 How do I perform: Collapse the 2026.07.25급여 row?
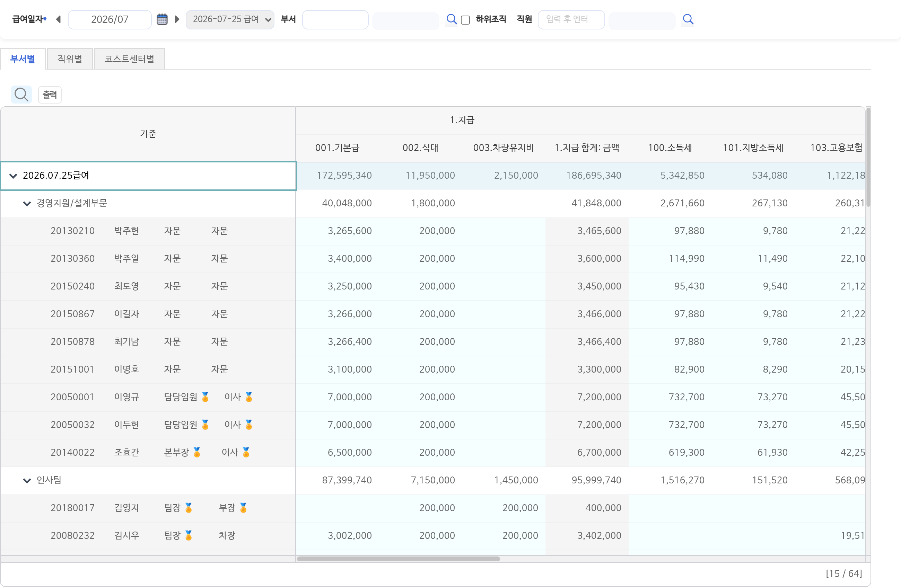tap(13, 176)
